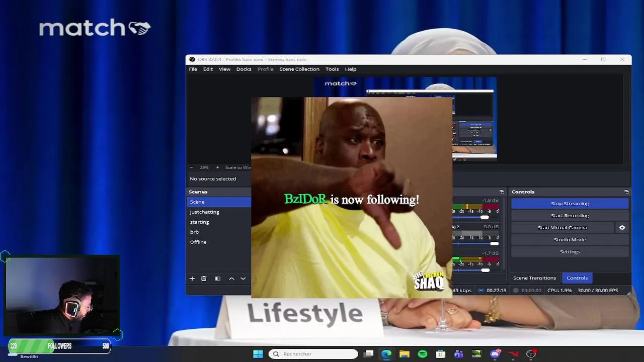Image resolution: width=644 pixels, height=362 pixels.
Task: Open the Scene Collection menu
Action: pos(299,69)
